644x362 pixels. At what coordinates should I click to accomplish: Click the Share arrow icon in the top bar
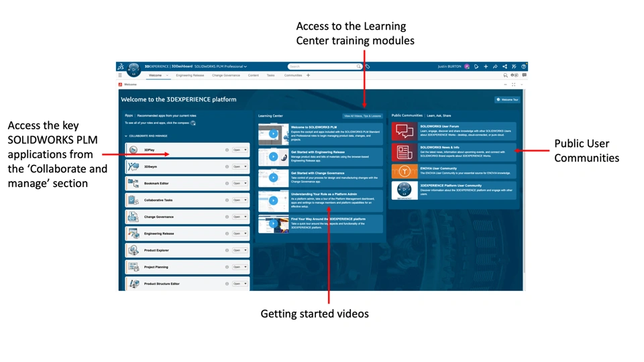(495, 66)
